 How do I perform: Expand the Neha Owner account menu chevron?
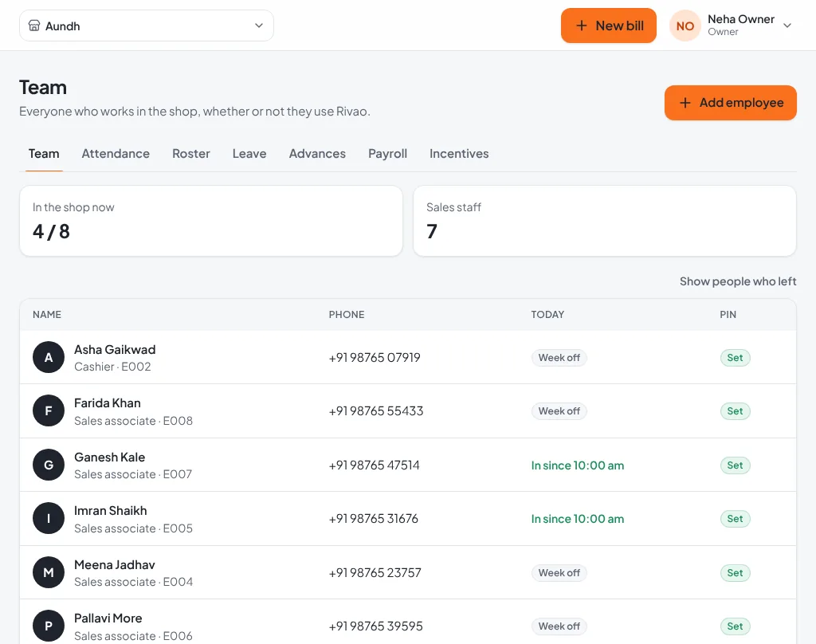[787, 26]
